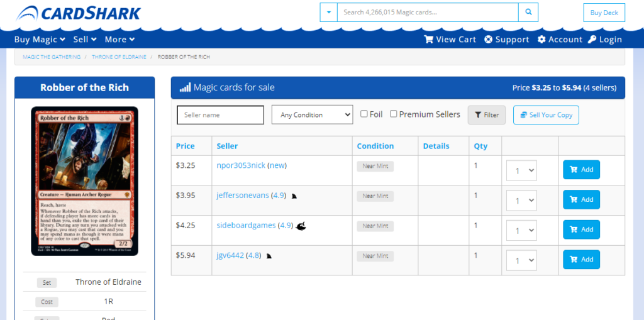
Task: Click shark fin icon next to jgv6442
Action: [x=269, y=257]
